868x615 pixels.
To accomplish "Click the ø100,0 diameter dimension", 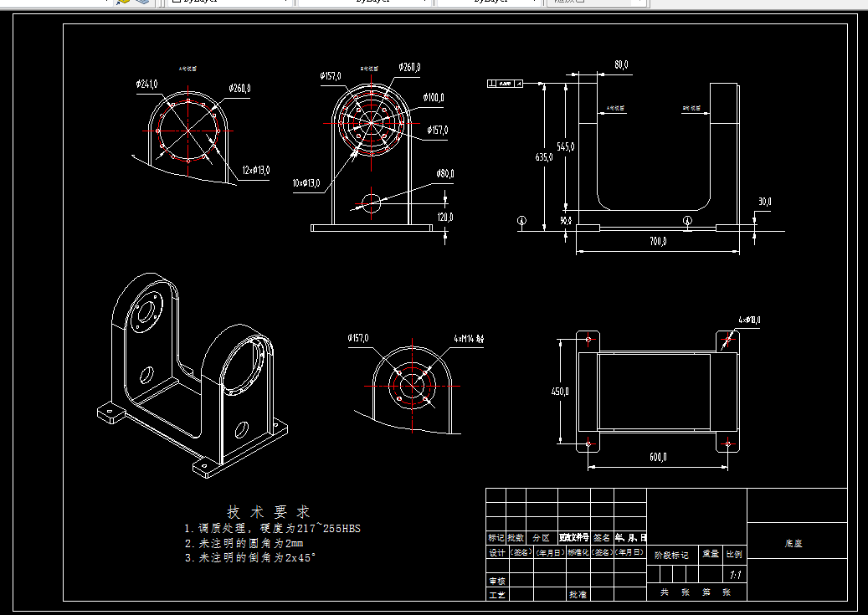I will pos(434,97).
